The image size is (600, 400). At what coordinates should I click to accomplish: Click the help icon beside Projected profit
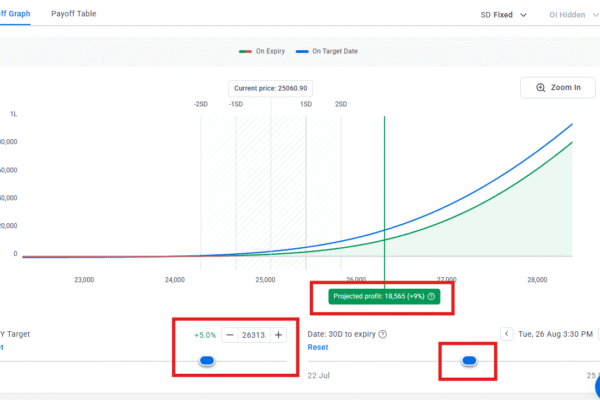(431, 297)
